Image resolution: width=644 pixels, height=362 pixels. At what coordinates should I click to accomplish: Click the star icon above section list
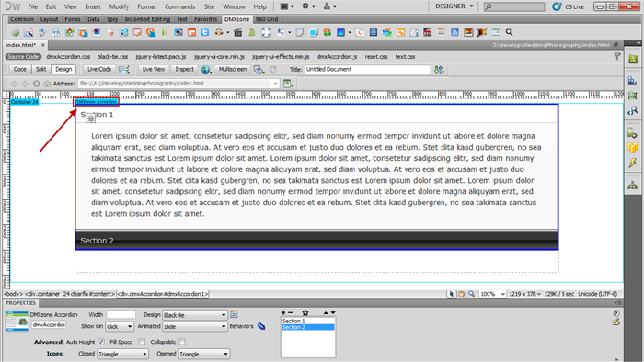[x=305, y=312]
